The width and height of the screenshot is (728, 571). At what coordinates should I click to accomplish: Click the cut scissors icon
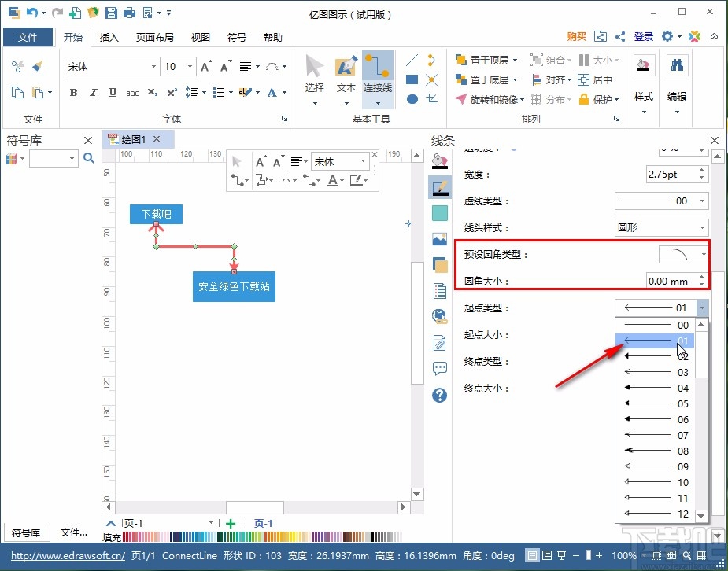coord(17,66)
